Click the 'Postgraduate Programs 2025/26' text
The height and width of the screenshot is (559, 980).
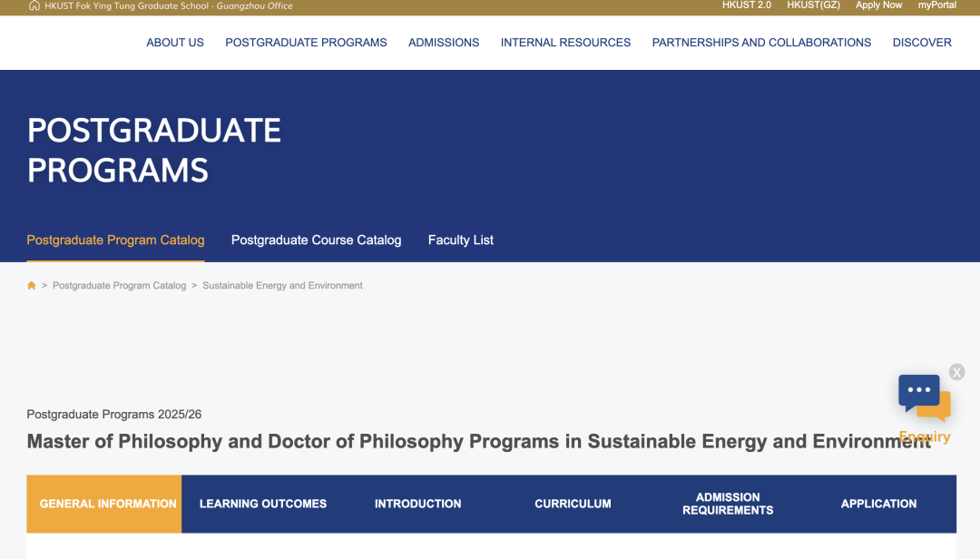113,415
